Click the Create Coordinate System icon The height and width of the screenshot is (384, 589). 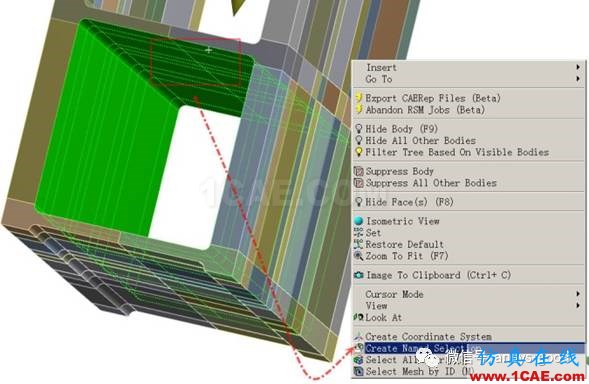(359, 336)
